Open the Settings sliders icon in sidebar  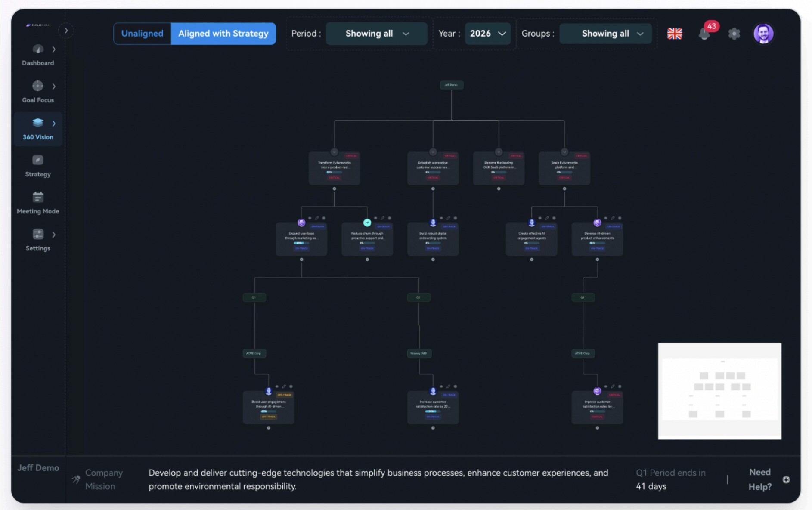point(38,234)
